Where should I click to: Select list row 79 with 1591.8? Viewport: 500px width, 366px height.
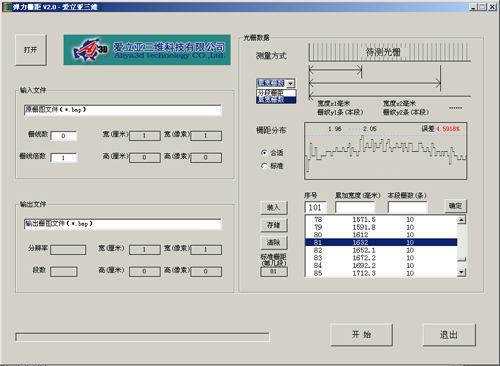(x=381, y=227)
